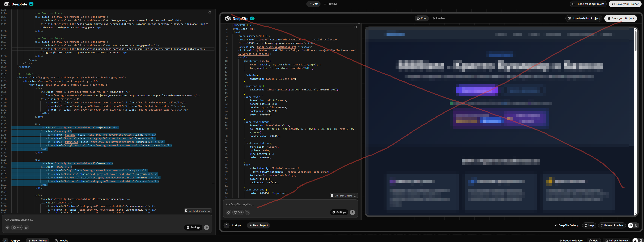The width and height of the screenshot is (644, 242).
Task: Click outer DeepSite logo at top-left corner
Action: click(18, 4)
